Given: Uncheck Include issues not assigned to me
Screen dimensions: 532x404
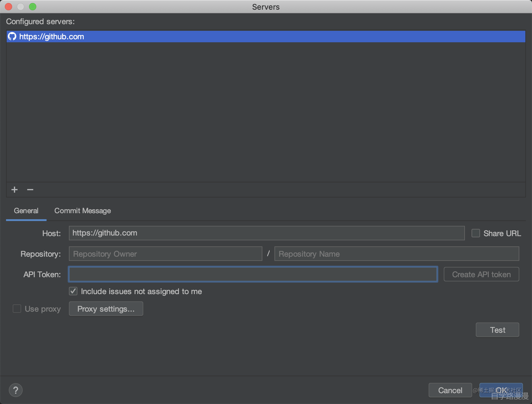Looking at the screenshot, I should (73, 291).
